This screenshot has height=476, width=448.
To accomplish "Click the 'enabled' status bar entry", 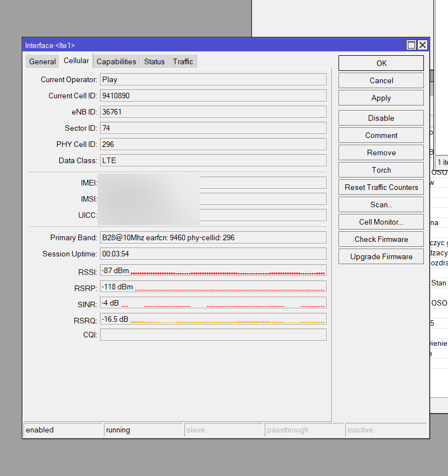I will 63,430.
